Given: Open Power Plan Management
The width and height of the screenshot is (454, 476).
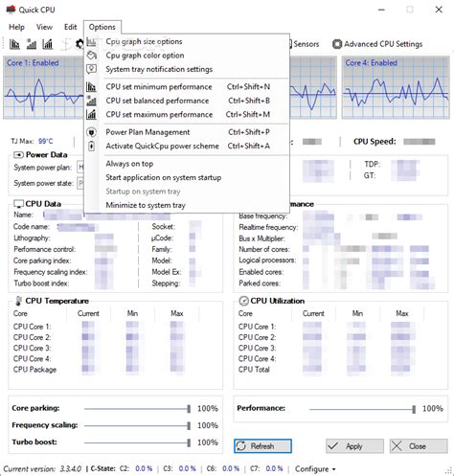Looking at the screenshot, I should click(187, 132).
